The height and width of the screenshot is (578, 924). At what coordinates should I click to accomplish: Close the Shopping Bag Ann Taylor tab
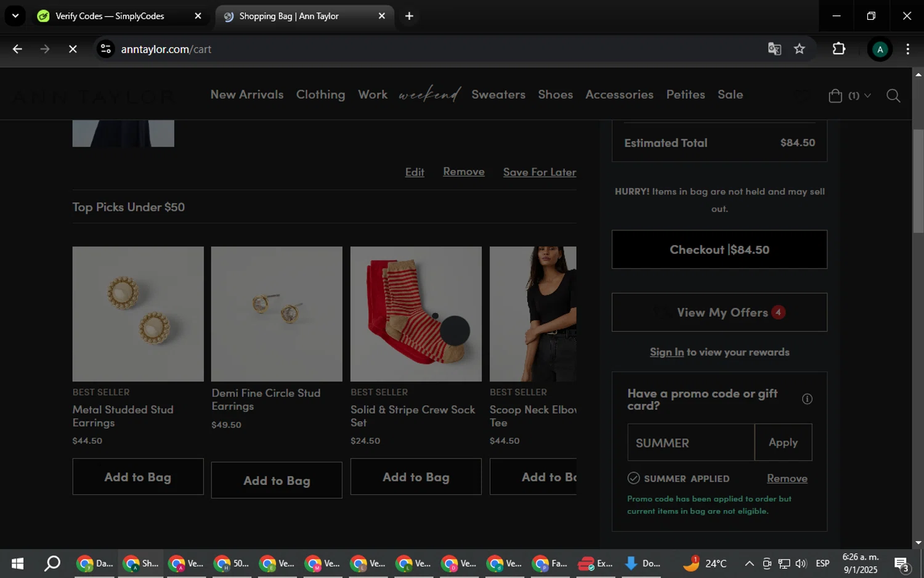pos(382,16)
